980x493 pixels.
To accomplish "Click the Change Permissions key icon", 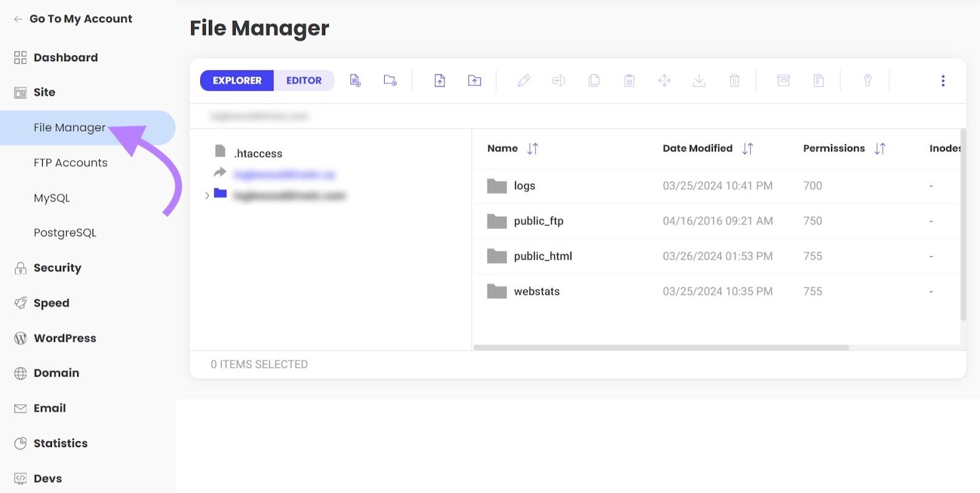I will click(x=867, y=80).
